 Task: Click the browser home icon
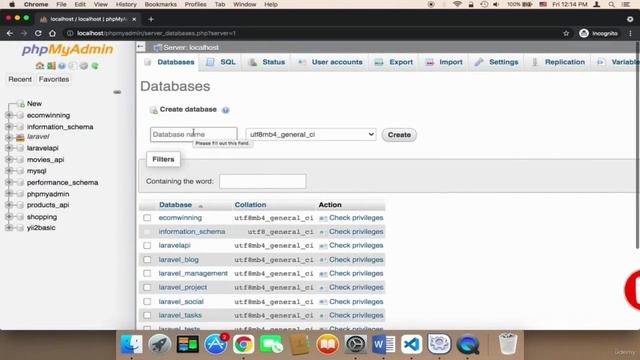click(52, 33)
